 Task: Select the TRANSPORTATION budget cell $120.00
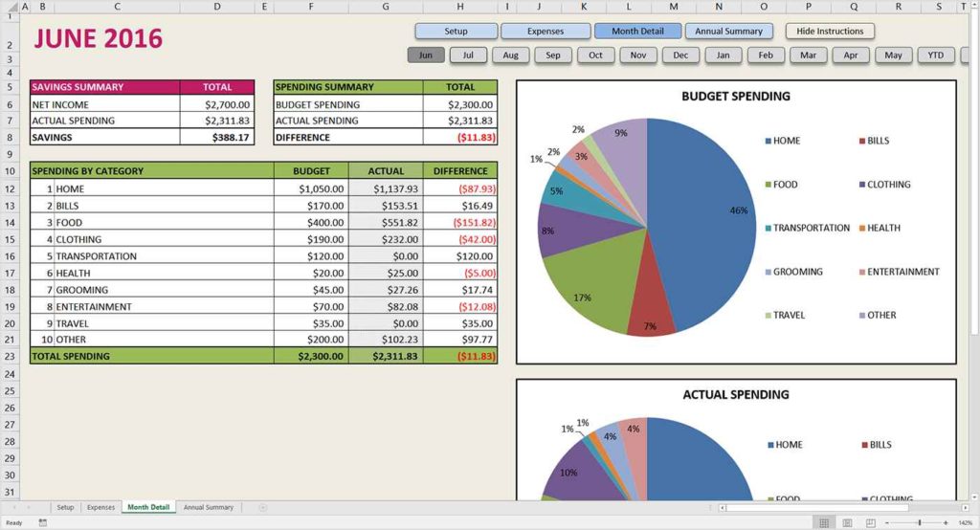311,255
